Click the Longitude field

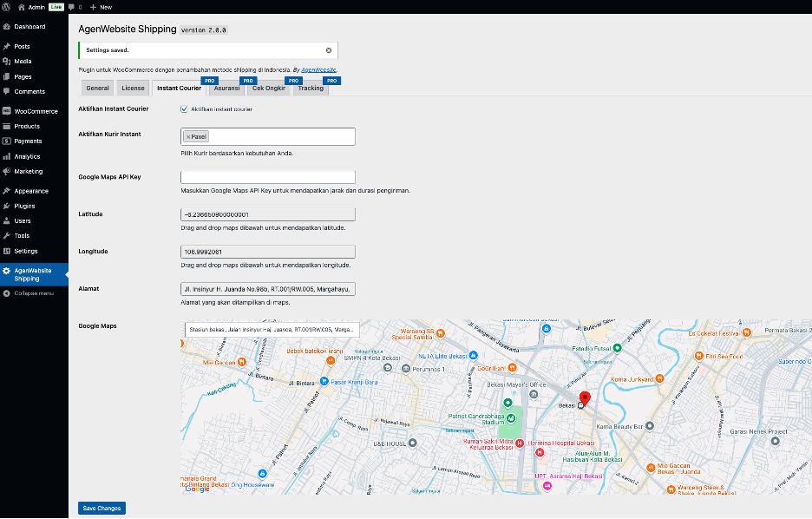(268, 252)
